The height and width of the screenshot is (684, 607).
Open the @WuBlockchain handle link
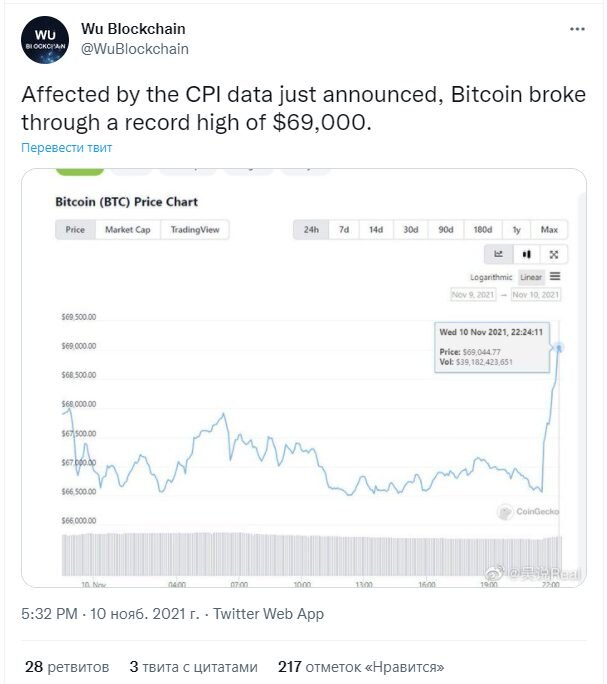(135, 49)
